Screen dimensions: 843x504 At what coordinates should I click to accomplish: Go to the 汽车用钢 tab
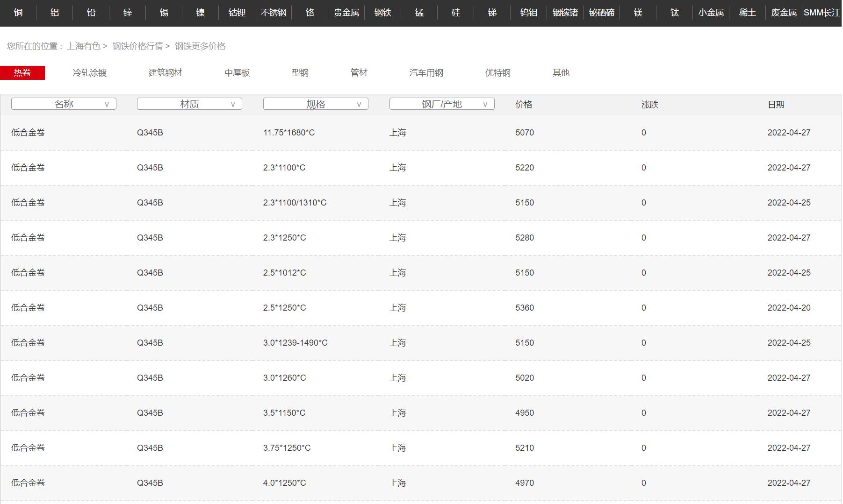(x=426, y=73)
